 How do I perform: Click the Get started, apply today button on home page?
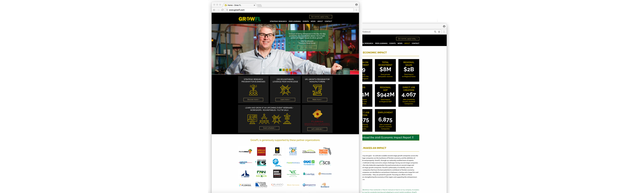320,17
